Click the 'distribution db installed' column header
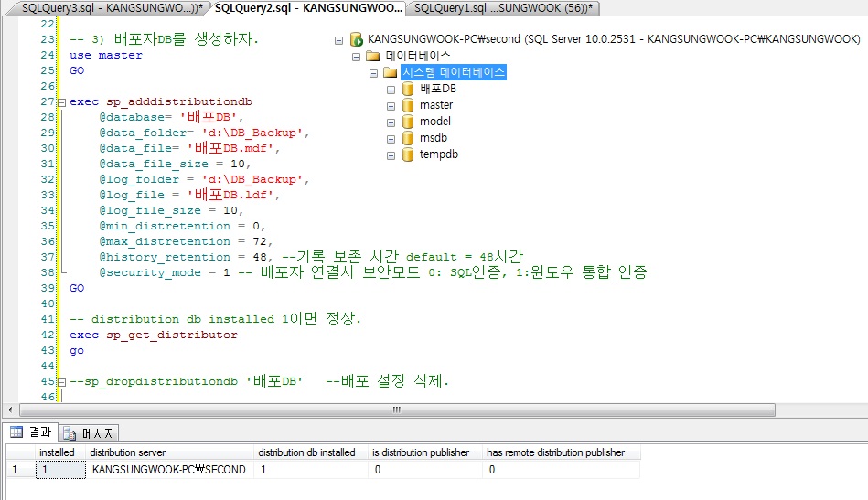 click(311, 452)
